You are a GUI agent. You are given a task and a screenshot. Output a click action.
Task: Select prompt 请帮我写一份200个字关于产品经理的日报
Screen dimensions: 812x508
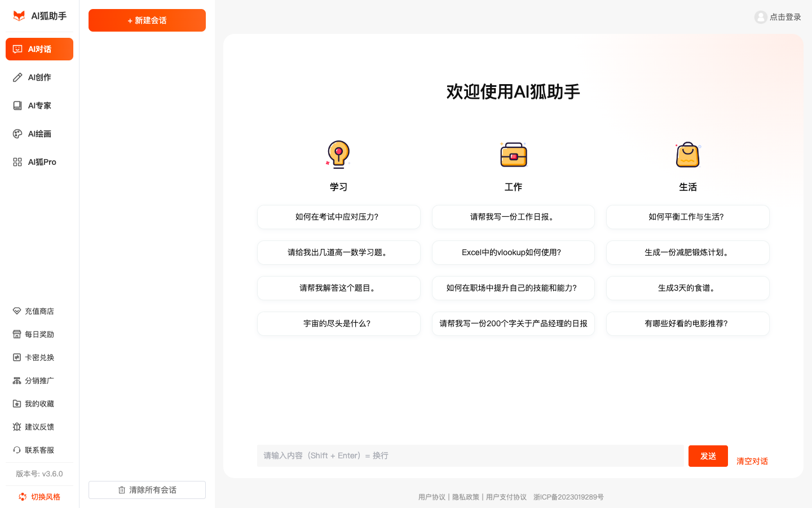(x=513, y=323)
